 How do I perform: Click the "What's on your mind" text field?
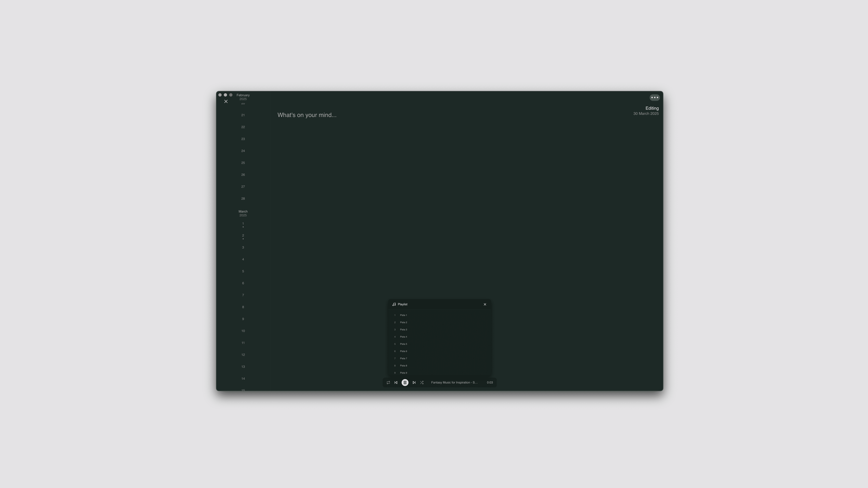(307, 115)
